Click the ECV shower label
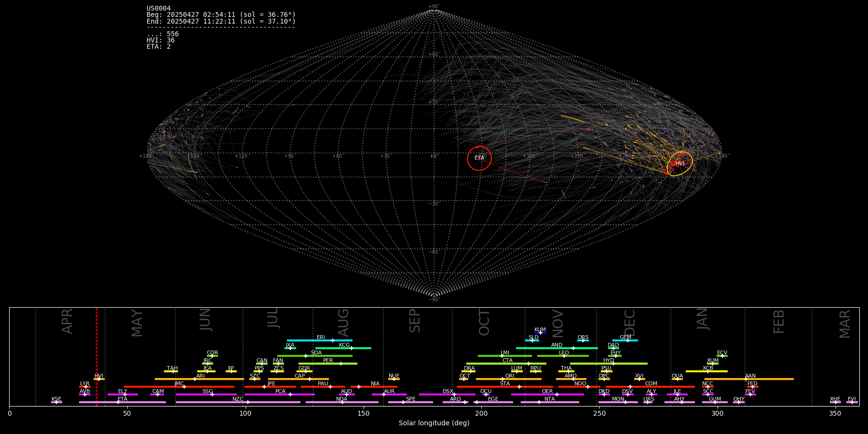Image resolution: width=868 pixels, height=434 pixels. pyautogui.click(x=722, y=353)
